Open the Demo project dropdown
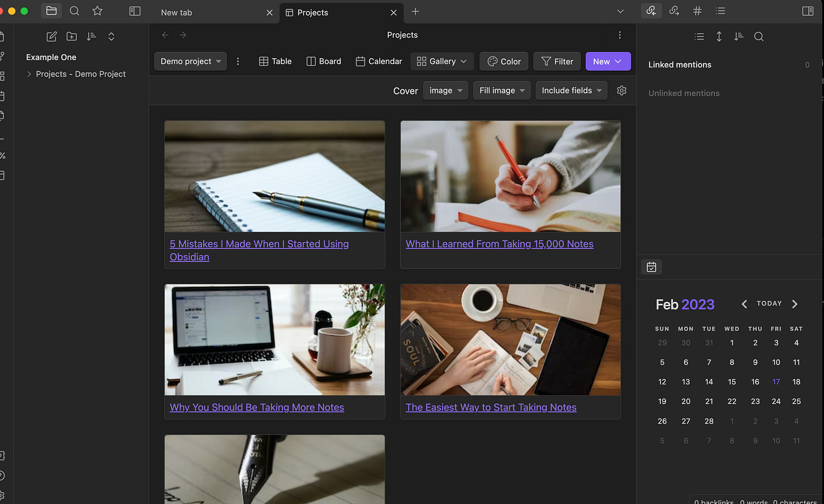The image size is (824, 504). (190, 61)
